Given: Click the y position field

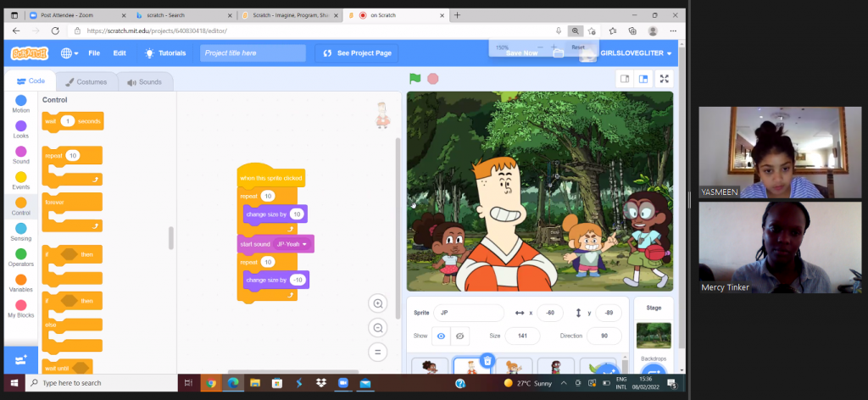Looking at the screenshot, I should tap(609, 313).
